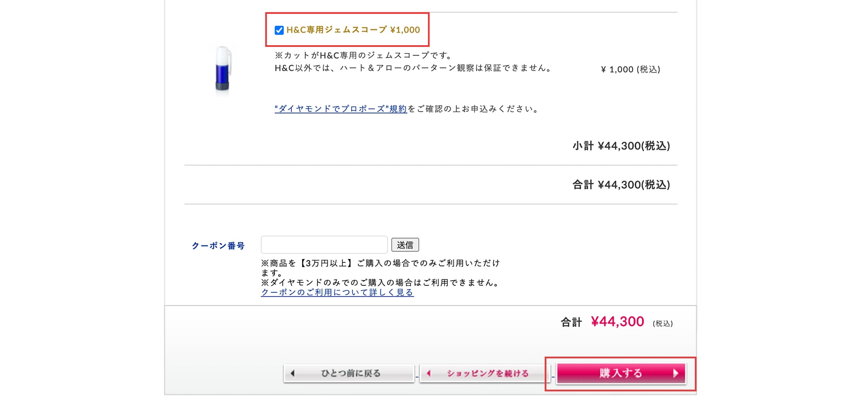The height and width of the screenshot is (417, 868).
Task: Click the gold H&C専用ジェムスコープ ¥1,000 label
Action: [x=353, y=30]
